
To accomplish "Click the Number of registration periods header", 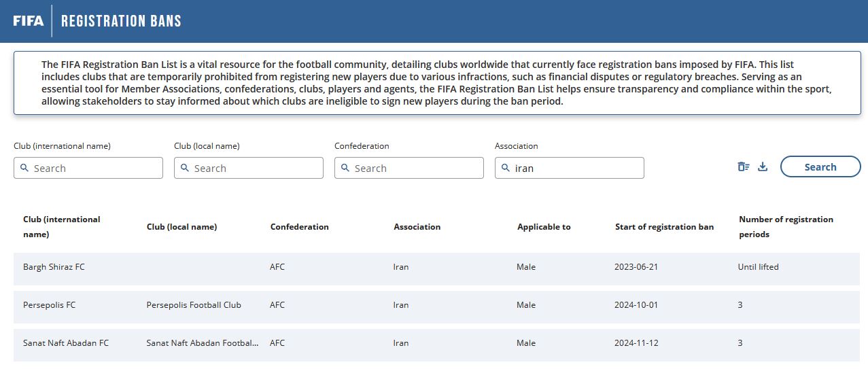I will 786,227.
